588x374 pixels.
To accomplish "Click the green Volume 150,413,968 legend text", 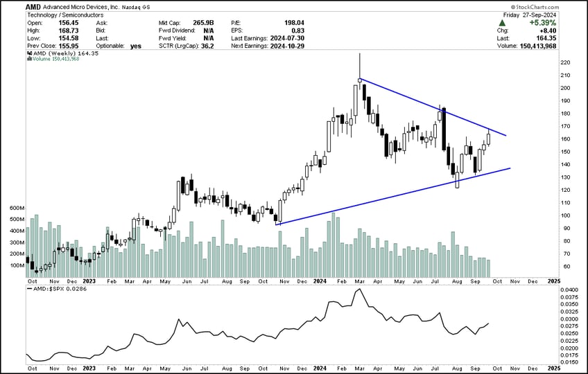I will tap(56, 59).
